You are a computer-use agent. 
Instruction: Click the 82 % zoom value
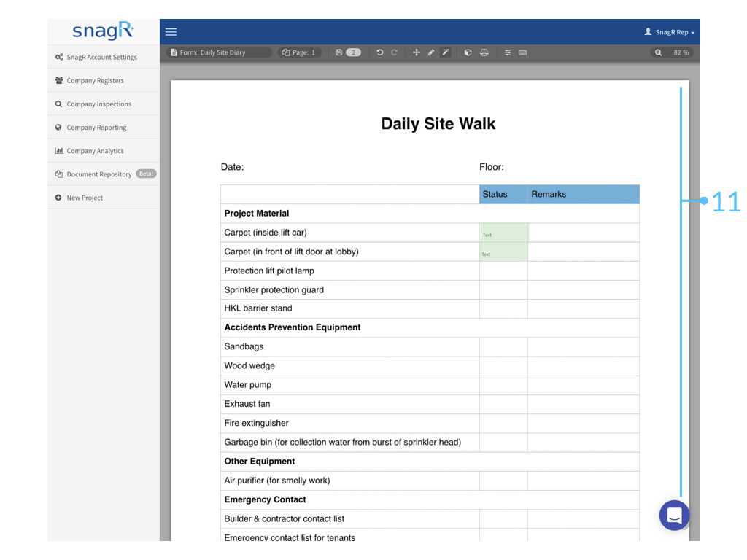[681, 52]
